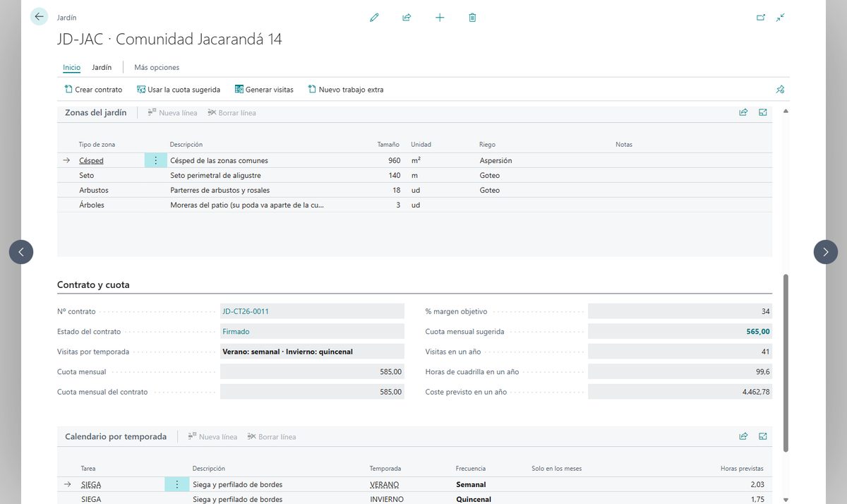Open row options for Césped zone
The height and width of the screenshot is (504, 847).
[x=156, y=160]
